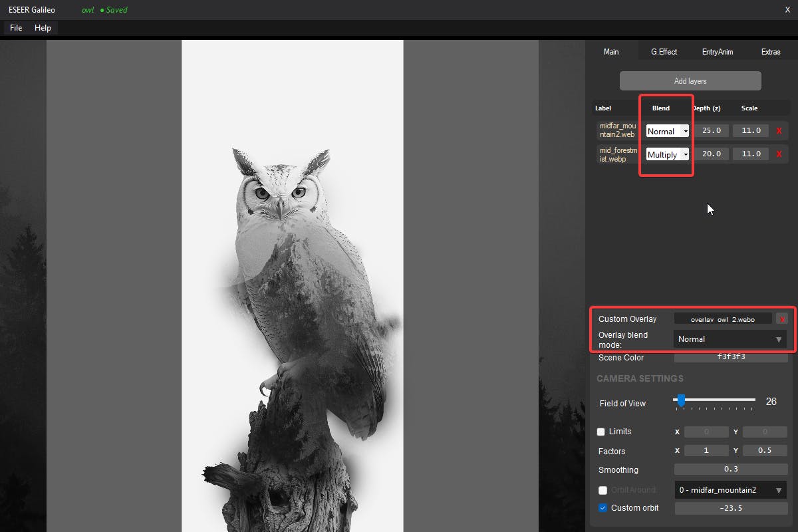
Task: Click the Label column header
Action: [603, 108]
